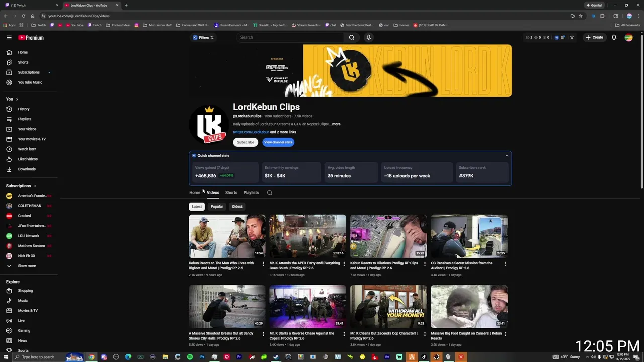
Task: Switch to the (13) Twitch browser tab
Action: tap(31, 5)
